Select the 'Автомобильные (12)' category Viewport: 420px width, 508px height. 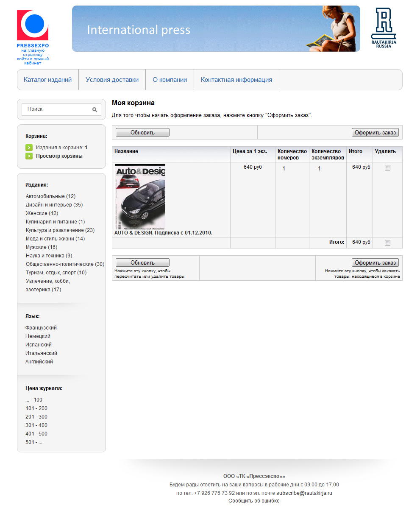tap(50, 196)
